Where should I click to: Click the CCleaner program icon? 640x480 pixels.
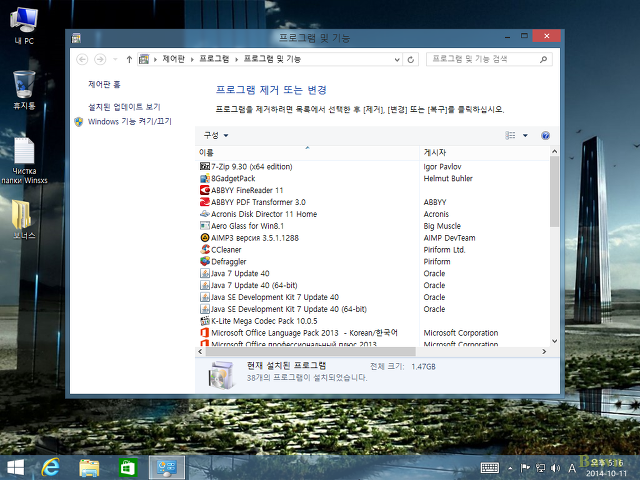(204, 249)
